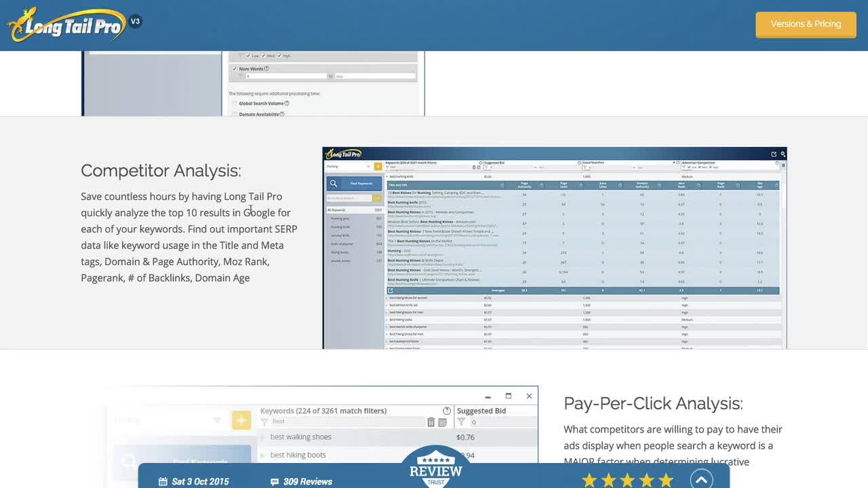Screen dimensions: 868x488
Task: Open Hunting campaign dropdown in Competitor Analysis screenshot
Action: tap(349, 166)
